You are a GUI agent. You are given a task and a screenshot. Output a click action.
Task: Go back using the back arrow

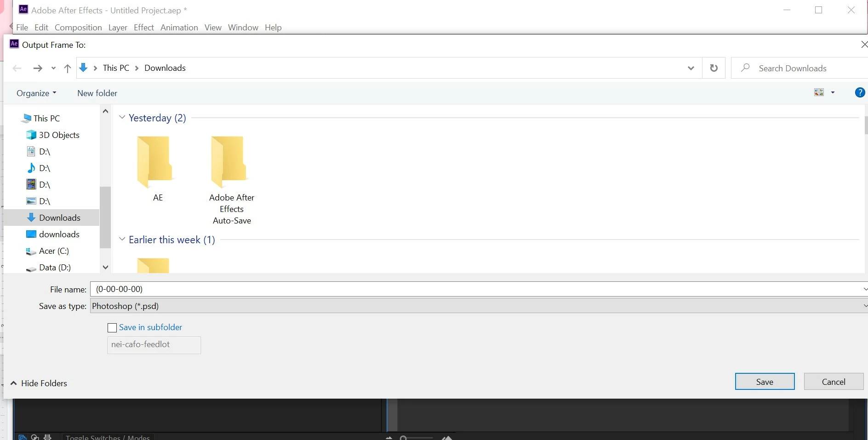17,68
